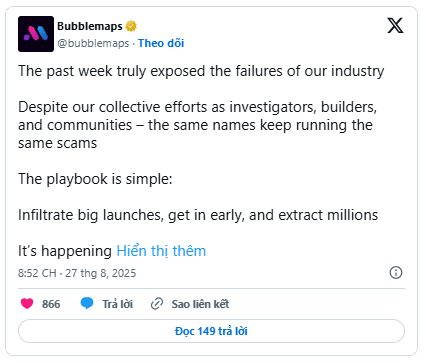The image size is (426, 363).
Task: Expand tweet with Hiển thị thêm
Action: click(x=161, y=251)
